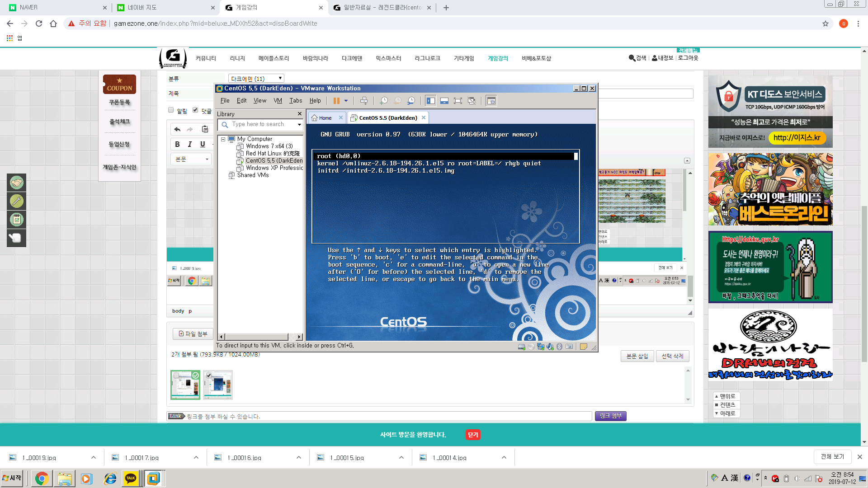Click the Send Ctrl+Alt+Del icon in VMware toolbar
This screenshot has width=868, height=488.
(x=364, y=101)
